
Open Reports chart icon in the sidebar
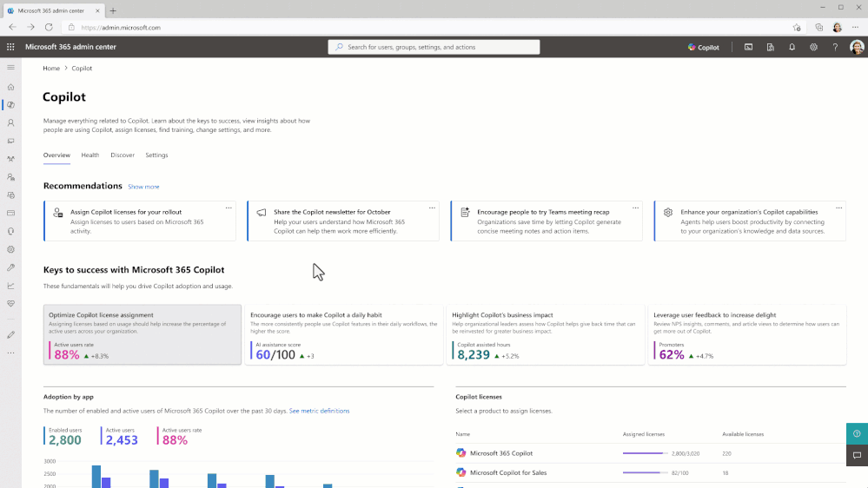coord(10,286)
